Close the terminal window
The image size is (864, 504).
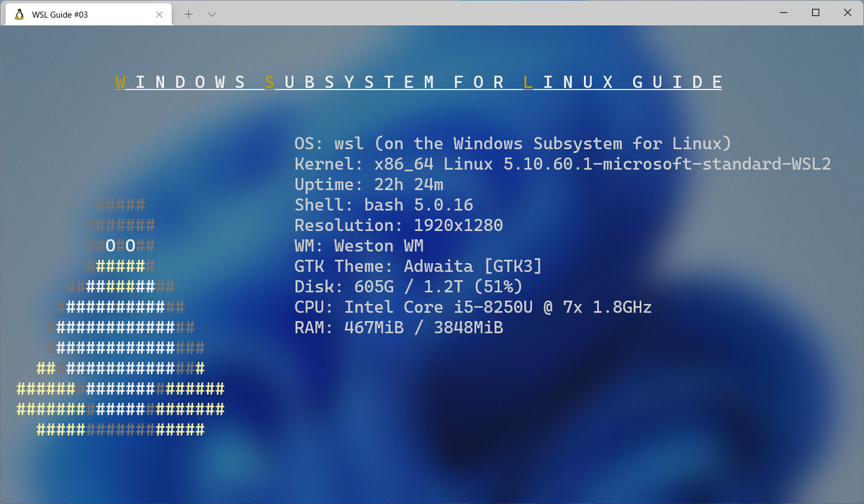[x=847, y=12]
